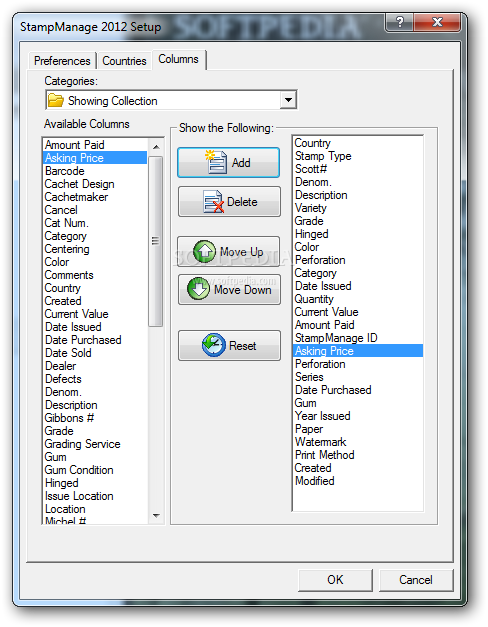The image size is (488, 627).
Task: Switch to the Countries tab
Action: pos(124,61)
